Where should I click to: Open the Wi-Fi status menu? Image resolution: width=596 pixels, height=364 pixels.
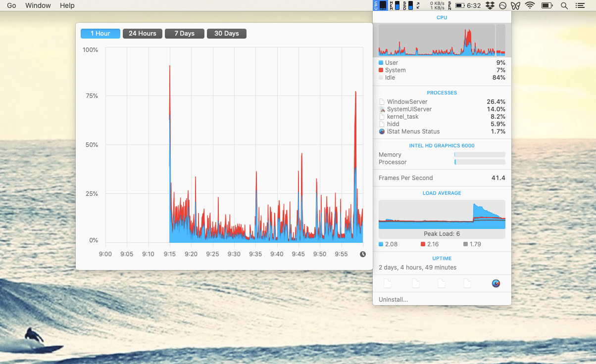coord(530,5)
